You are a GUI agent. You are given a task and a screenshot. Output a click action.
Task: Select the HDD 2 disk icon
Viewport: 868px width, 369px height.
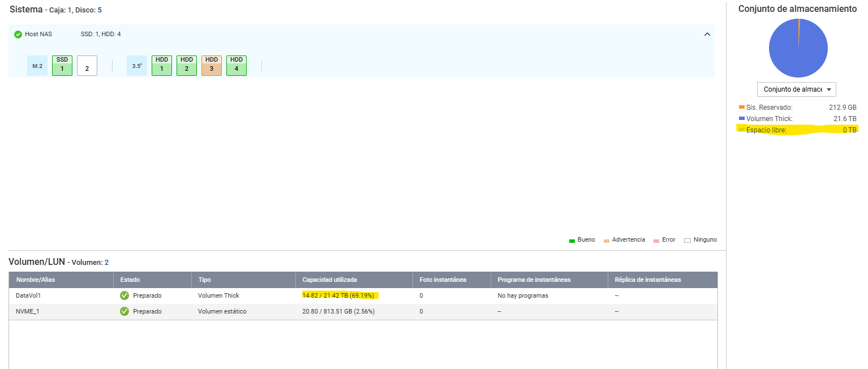(187, 66)
